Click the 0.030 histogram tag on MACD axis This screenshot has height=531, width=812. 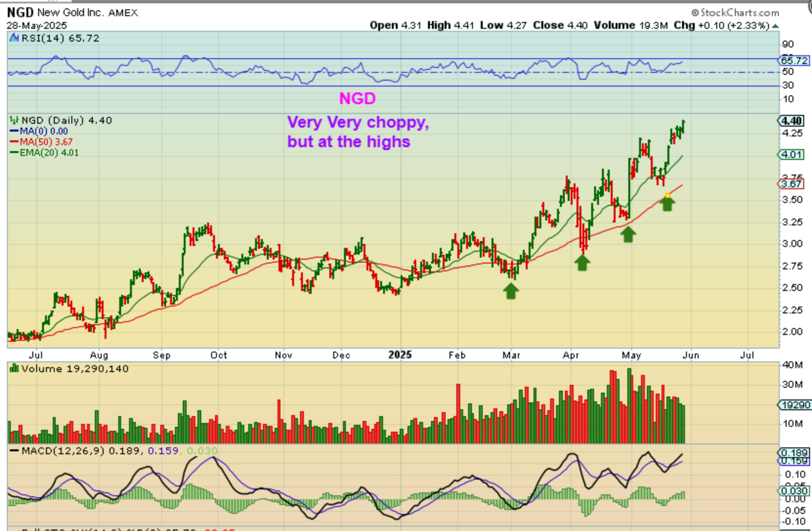794,491
